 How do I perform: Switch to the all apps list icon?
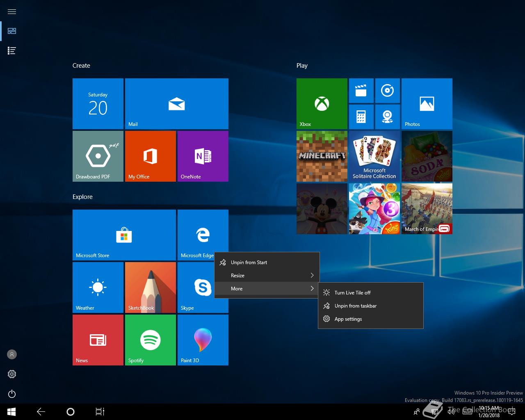tap(12, 51)
